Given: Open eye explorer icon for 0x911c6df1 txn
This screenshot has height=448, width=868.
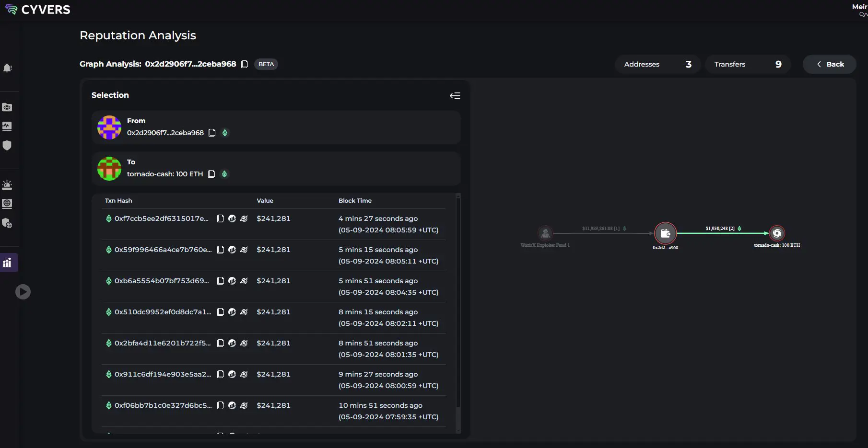Looking at the screenshot, I should tap(244, 374).
